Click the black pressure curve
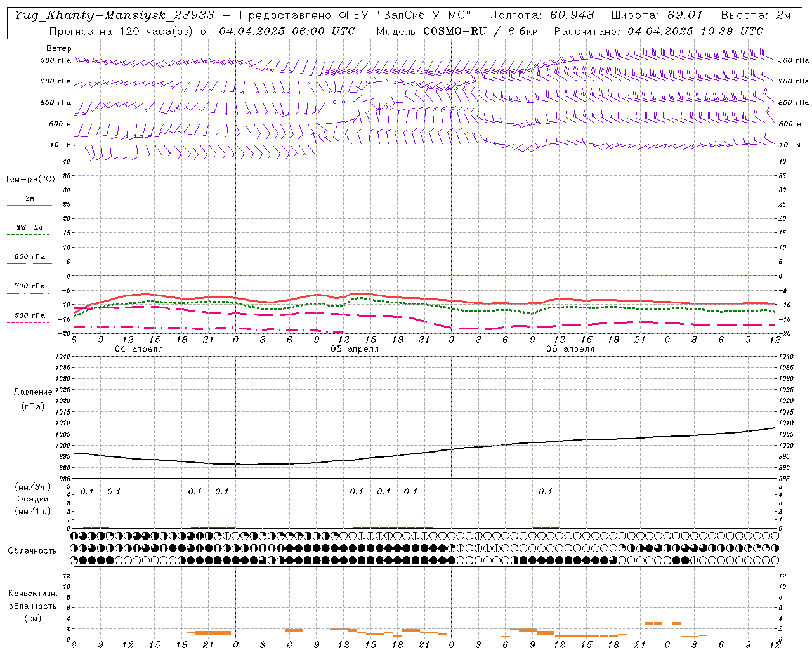This screenshot has width=812, height=650. [425, 453]
